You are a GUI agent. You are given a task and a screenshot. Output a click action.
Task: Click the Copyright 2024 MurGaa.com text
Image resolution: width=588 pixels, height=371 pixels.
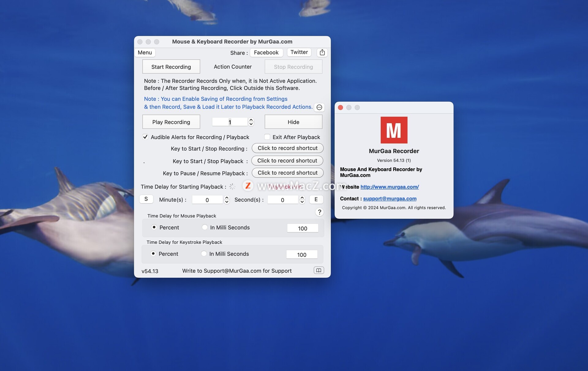coord(394,208)
